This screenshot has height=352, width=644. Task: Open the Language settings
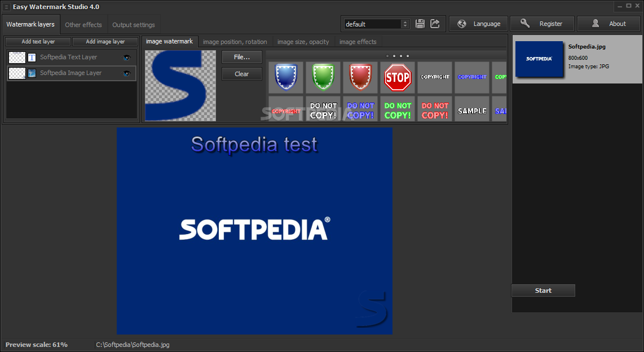478,24
